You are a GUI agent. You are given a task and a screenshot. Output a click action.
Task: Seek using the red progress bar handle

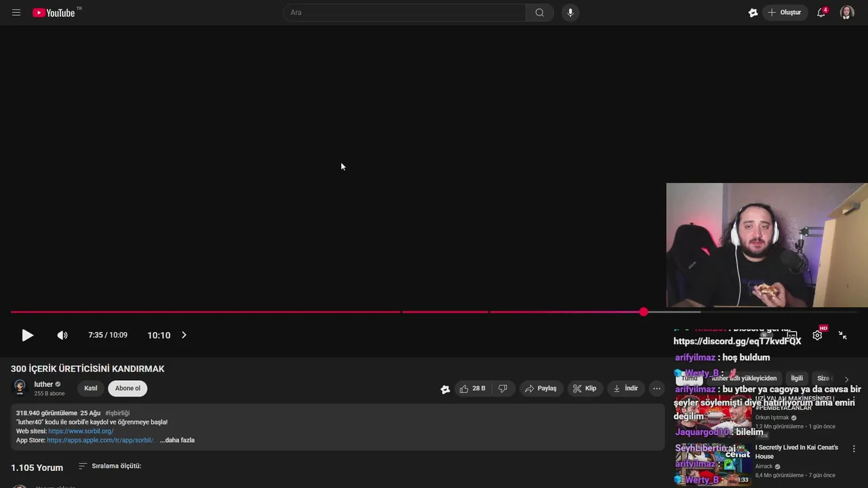(x=644, y=312)
